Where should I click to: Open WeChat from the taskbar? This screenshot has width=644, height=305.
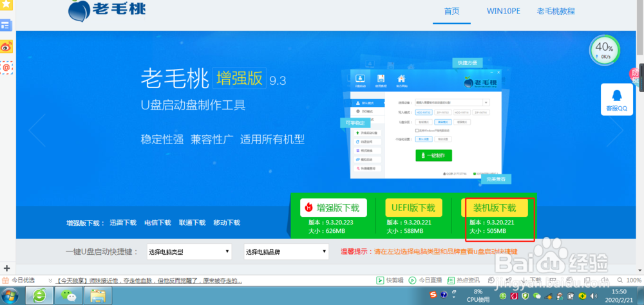point(69,295)
